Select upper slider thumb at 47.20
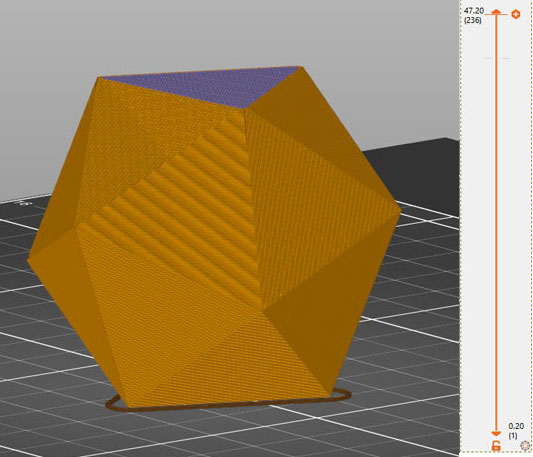The width and height of the screenshot is (533, 457). point(496,12)
